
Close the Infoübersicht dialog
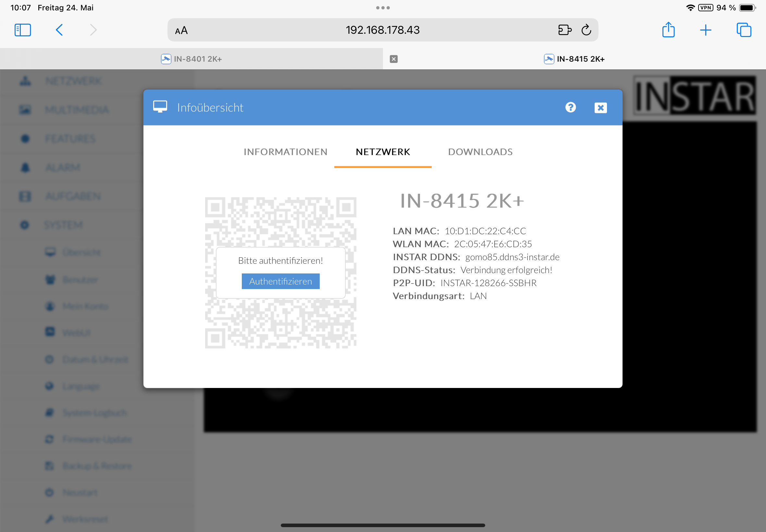click(600, 108)
